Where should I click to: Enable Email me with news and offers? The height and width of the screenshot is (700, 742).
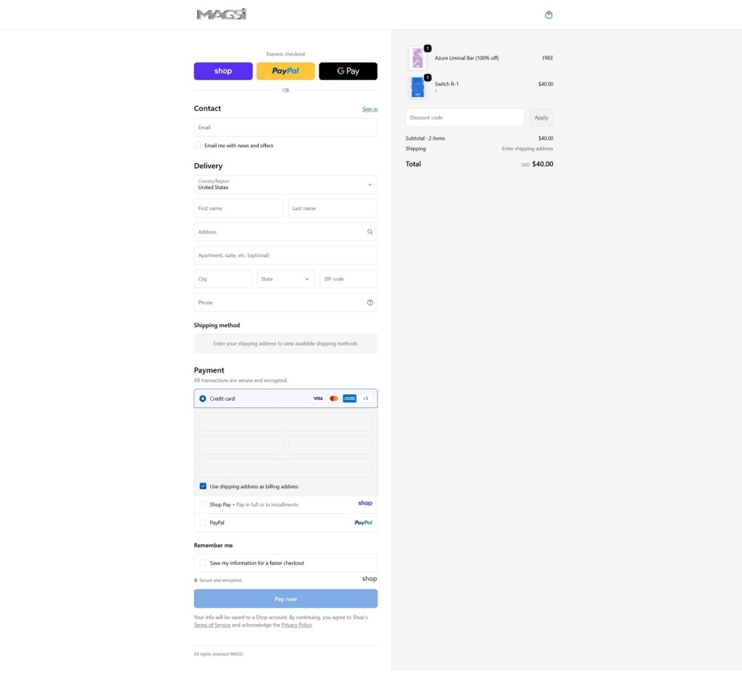[x=198, y=146]
